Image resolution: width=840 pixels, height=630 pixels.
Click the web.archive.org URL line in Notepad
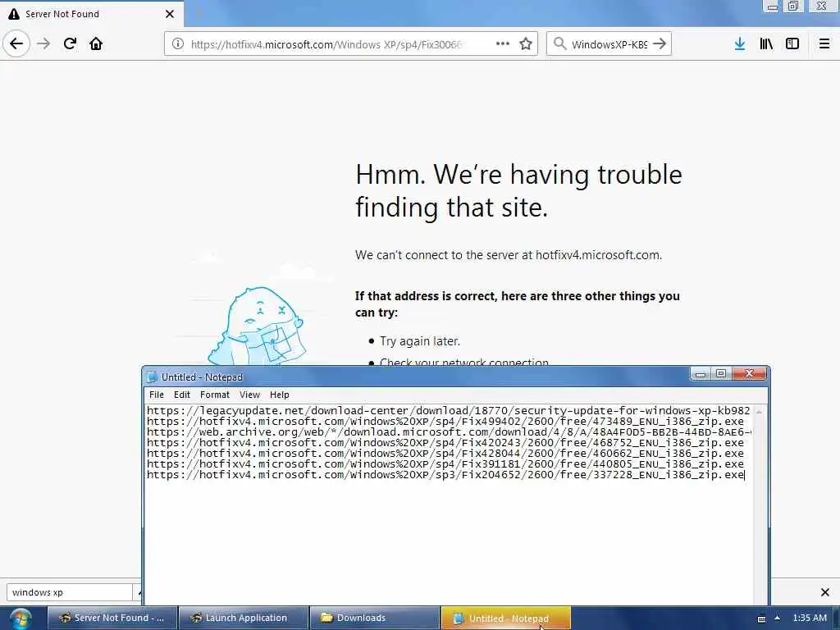[x=449, y=432]
